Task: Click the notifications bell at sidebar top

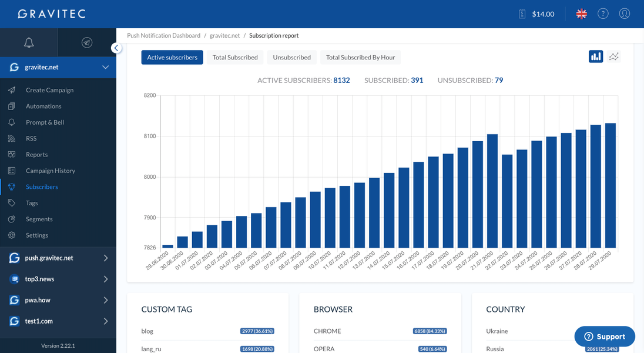Action: [x=29, y=42]
